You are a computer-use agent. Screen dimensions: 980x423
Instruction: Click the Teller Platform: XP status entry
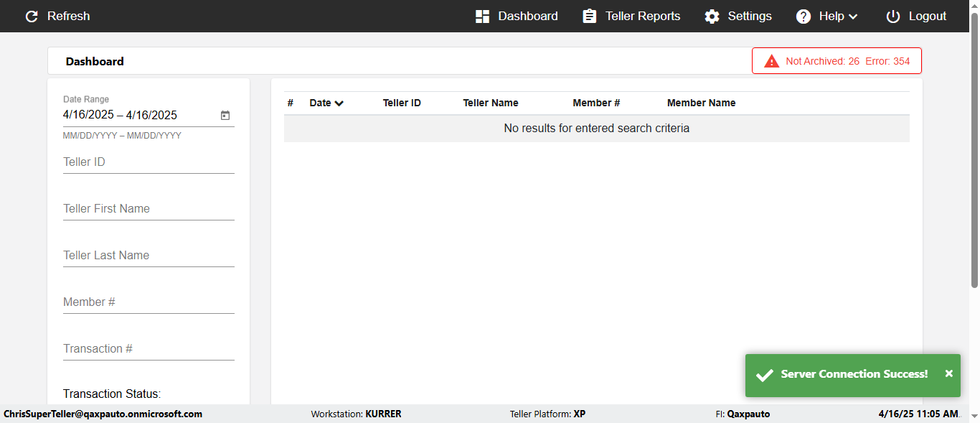(x=547, y=414)
